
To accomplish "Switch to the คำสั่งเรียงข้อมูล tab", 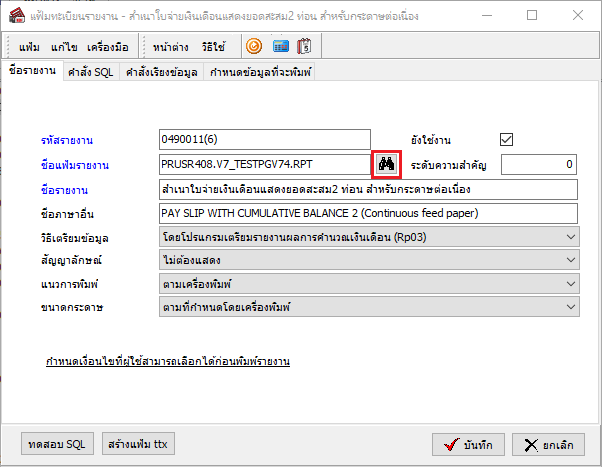I will (162, 72).
